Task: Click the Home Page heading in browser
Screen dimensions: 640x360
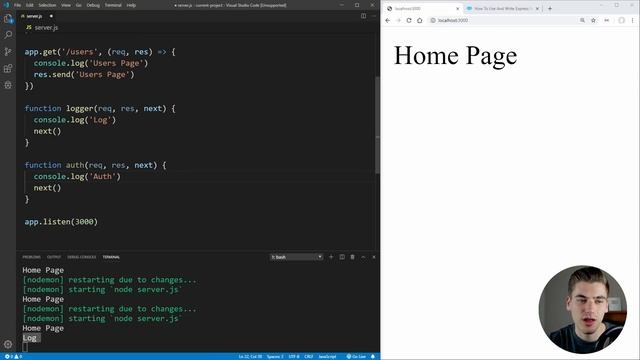Action: coord(455,55)
